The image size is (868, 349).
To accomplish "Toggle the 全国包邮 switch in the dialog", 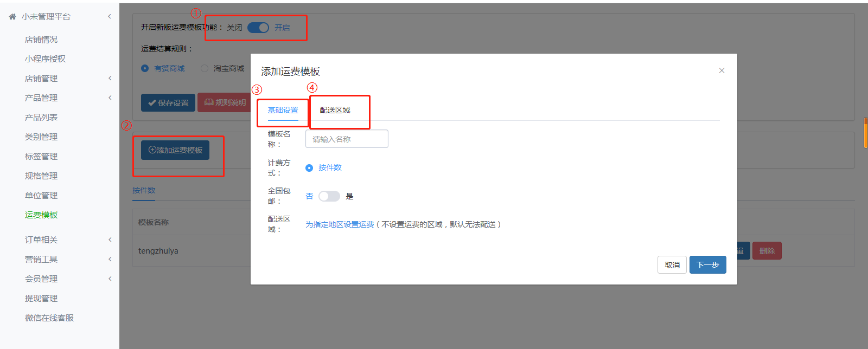I will tap(329, 196).
